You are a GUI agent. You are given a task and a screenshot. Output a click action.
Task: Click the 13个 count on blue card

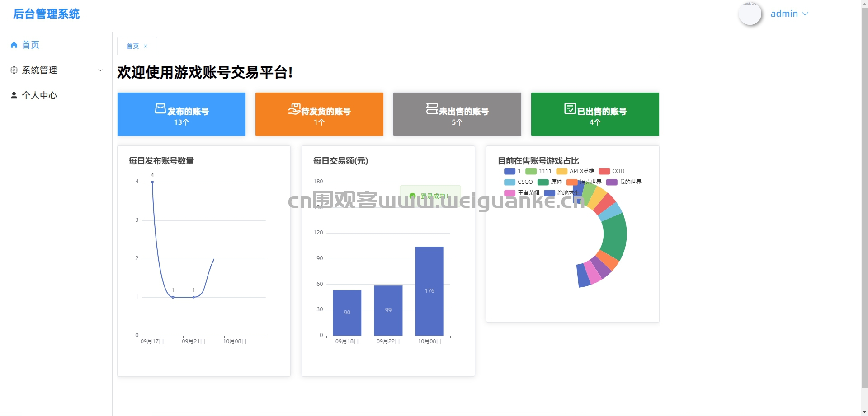click(x=181, y=122)
